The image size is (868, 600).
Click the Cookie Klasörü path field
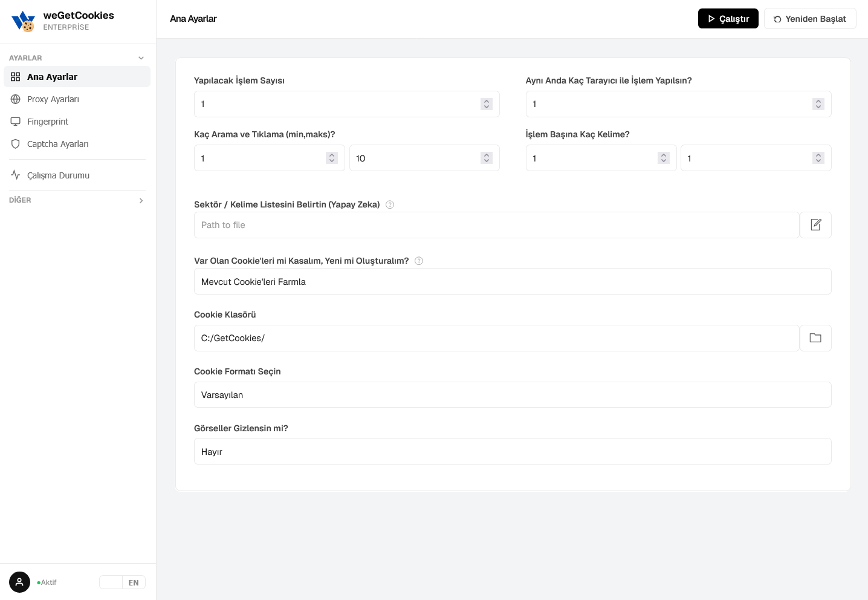click(497, 338)
